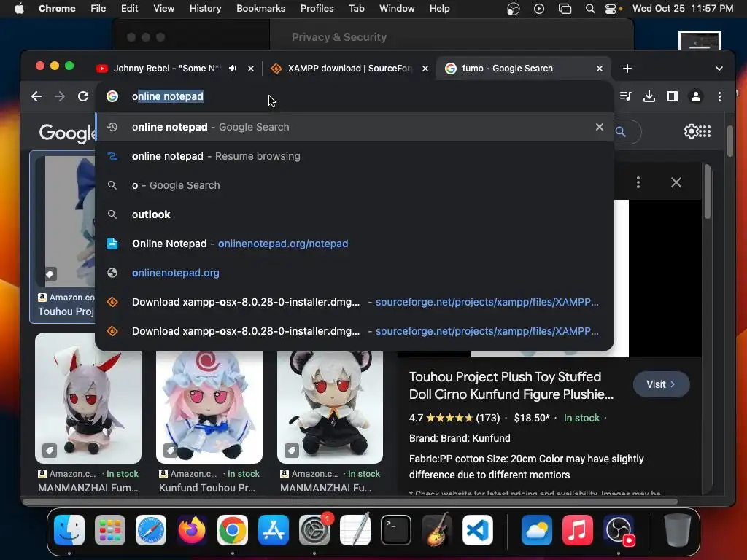Remove the 'online notepad' history suggestion
Image resolution: width=747 pixels, height=560 pixels.
(x=600, y=127)
